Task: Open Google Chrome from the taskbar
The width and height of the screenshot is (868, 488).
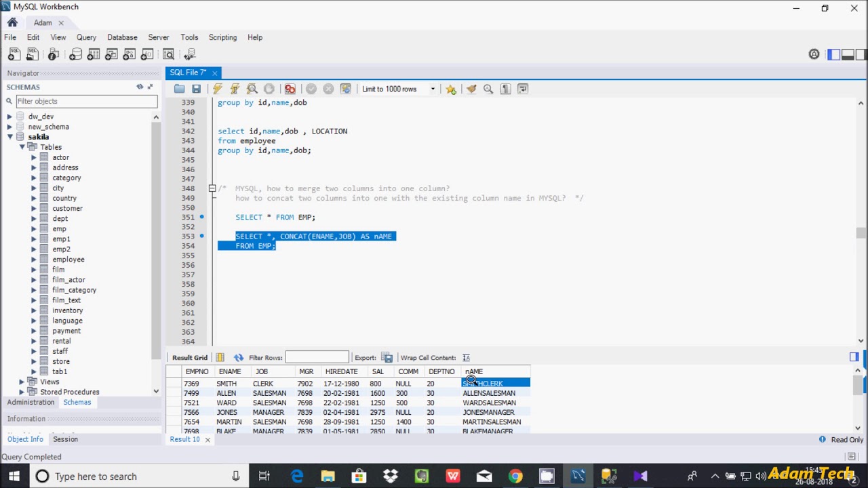Action: click(x=515, y=476)
